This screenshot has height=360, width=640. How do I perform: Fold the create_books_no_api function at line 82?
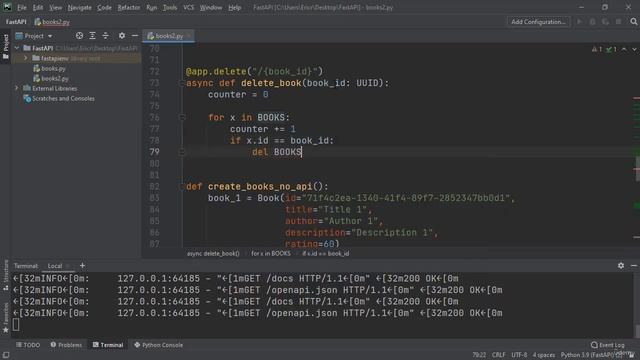tap(182, 187)
